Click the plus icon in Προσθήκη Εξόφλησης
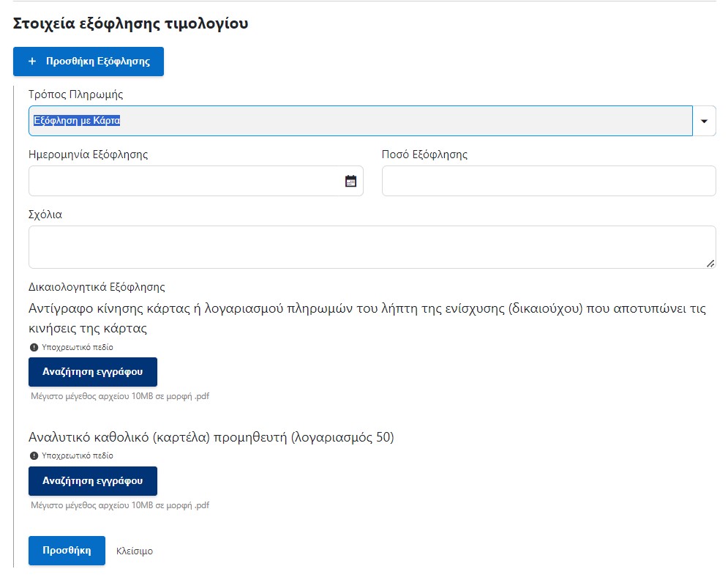 32,62
